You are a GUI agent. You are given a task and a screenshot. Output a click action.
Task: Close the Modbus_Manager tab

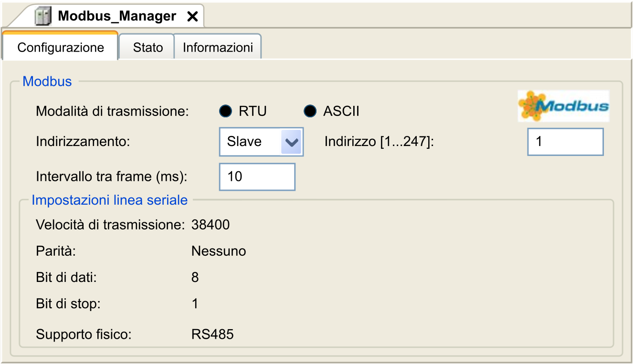pos(192,17)
